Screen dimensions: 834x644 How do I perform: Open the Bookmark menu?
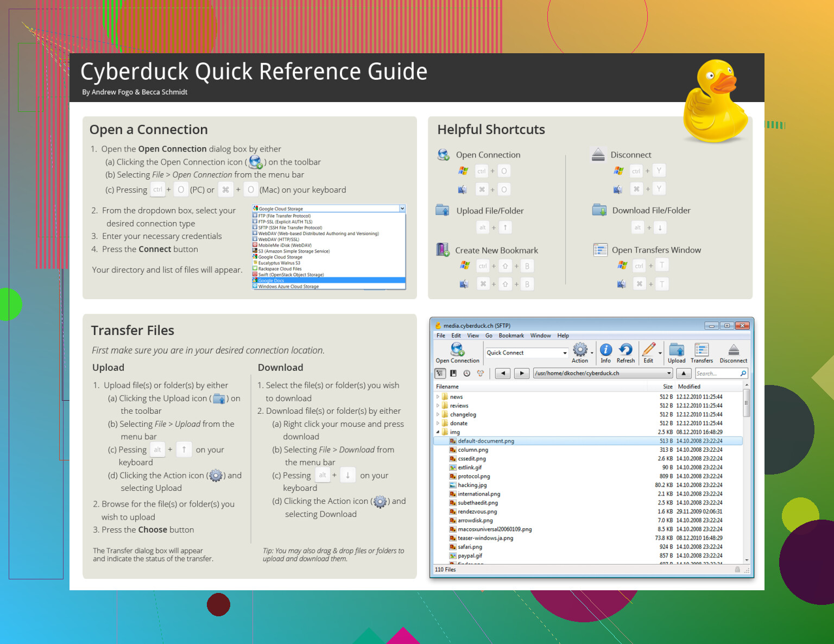click(511, 336)
